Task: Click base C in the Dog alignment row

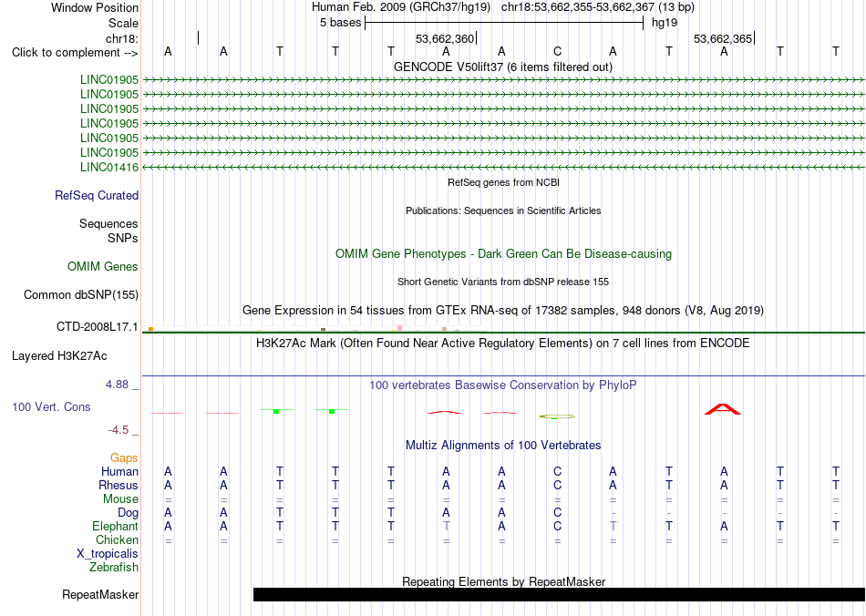Action: tap(557, 513)
